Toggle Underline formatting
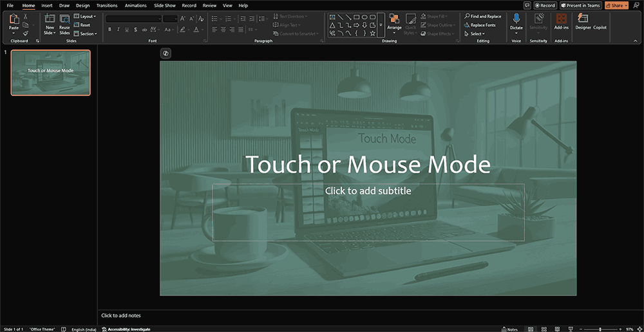Screen dimensions: 644x332 127,30
